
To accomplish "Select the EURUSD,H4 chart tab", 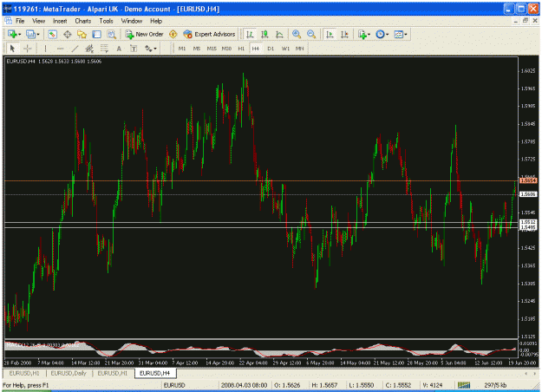I will click(x=155, y=373).
